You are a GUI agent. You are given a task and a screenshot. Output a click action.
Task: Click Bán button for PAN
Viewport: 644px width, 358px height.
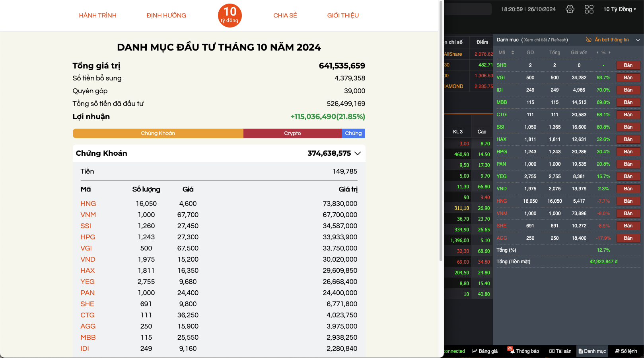pyautogui.click(x=628, y=164)
